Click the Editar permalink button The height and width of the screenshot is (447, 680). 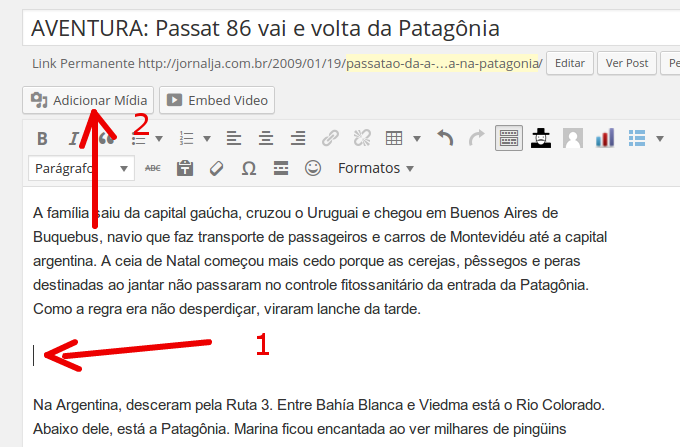[570, 63]
